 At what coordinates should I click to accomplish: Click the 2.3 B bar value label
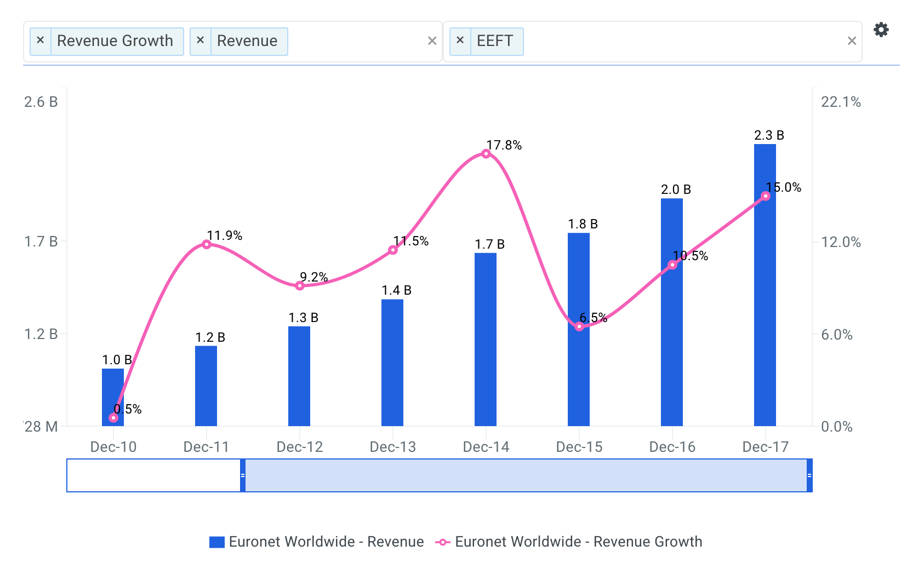(x=769, y=135)
